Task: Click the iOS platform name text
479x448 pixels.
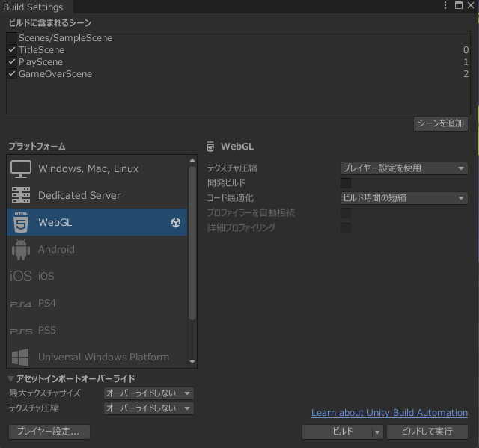Action: [x=46, y=276]
